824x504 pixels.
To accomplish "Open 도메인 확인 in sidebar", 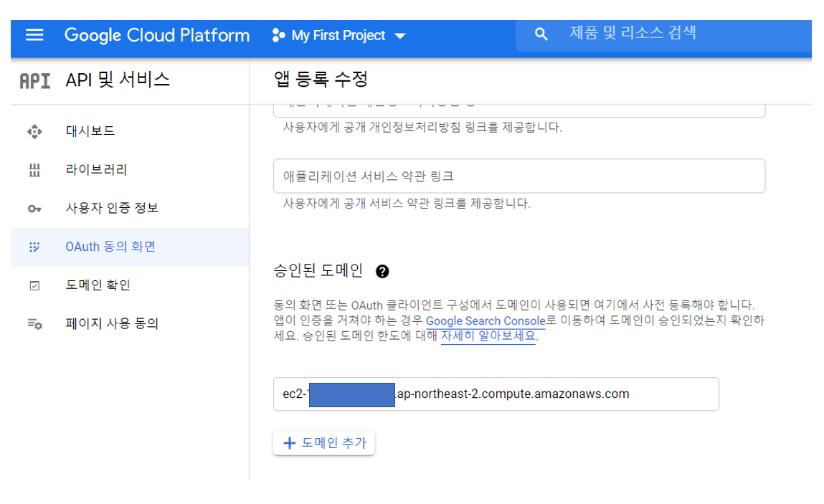I will (98, 285).
